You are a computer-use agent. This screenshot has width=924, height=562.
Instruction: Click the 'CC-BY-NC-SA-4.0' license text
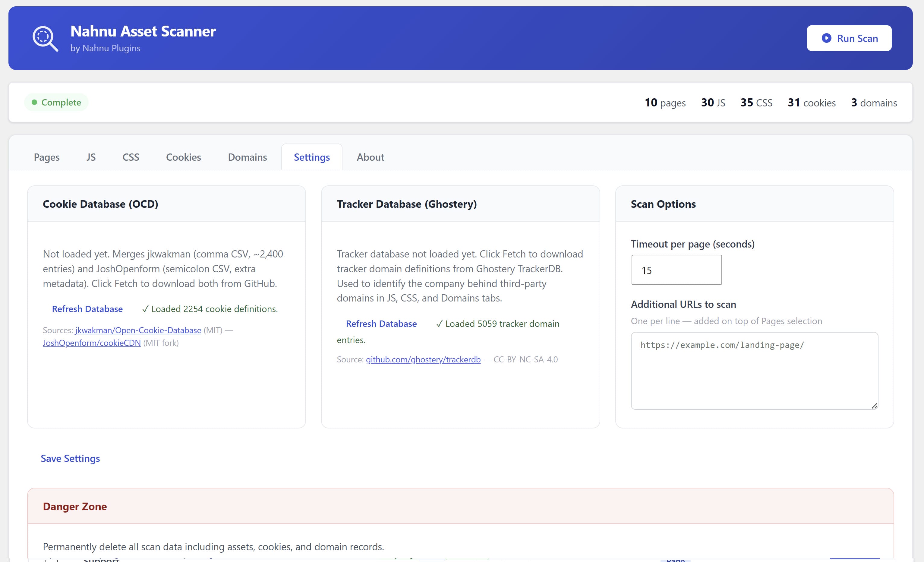pos(525,359)
